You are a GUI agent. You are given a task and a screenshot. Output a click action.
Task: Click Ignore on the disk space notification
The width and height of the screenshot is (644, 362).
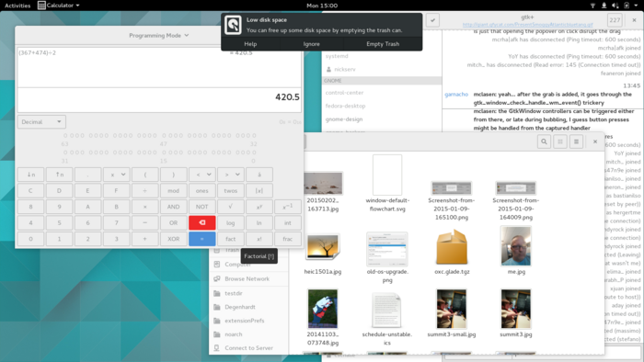[x=311, y=44]
